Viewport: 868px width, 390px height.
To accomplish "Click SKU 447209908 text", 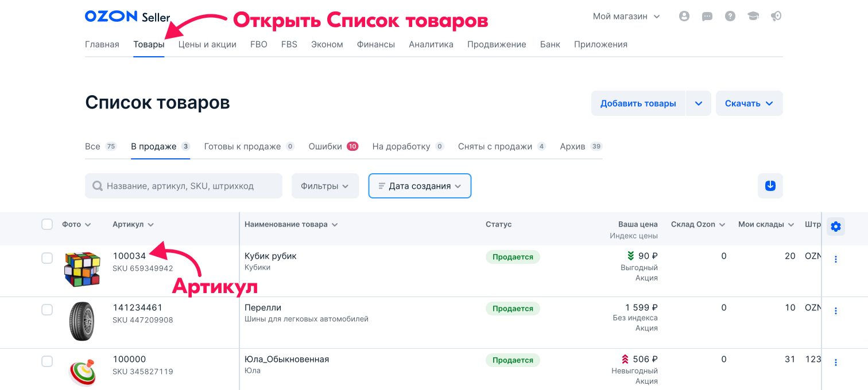I will pyautogui.click(x=143, y=319).
